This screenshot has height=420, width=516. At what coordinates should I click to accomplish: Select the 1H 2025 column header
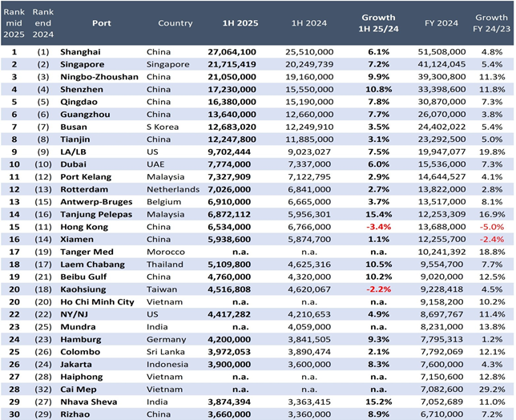240,23
